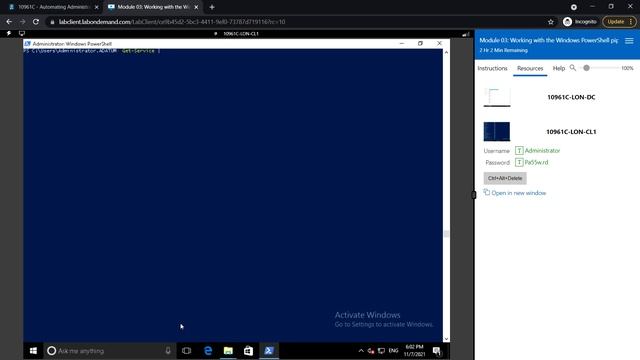Click the volume tray icon with red badge

click(371, 351)
